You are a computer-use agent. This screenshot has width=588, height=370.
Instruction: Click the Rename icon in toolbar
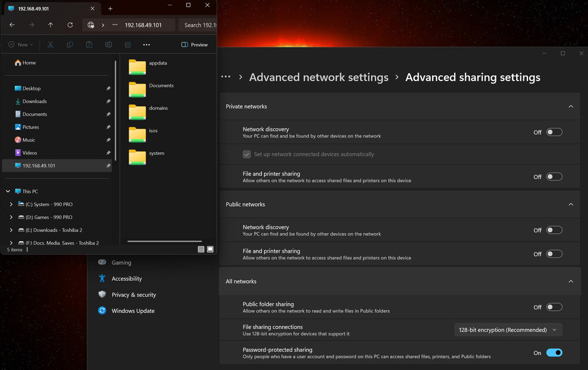click(108, 45)
